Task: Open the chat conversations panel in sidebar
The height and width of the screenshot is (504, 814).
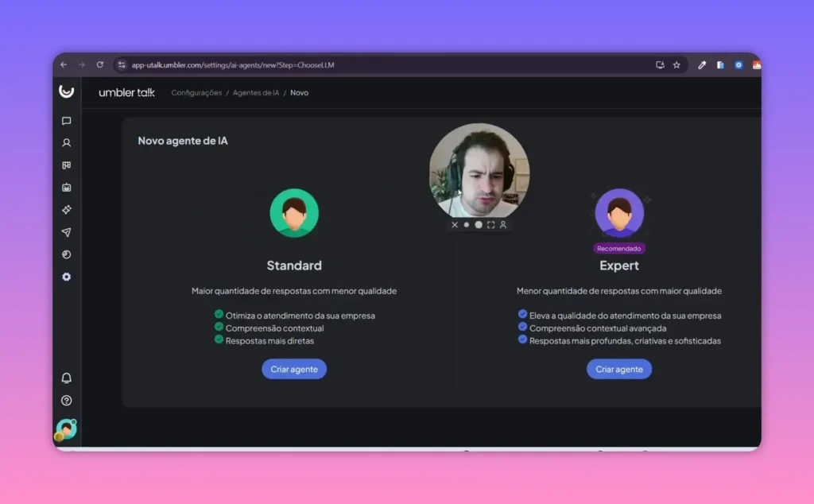Action: (67, 121)
